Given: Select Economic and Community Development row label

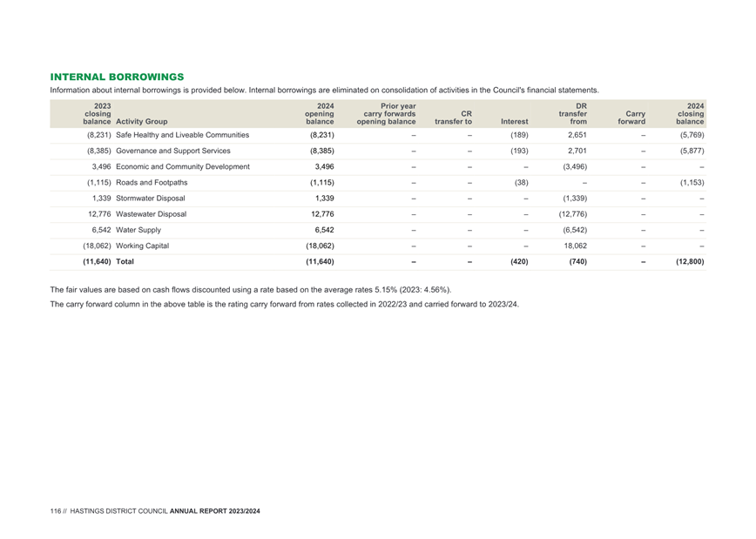Looking at the screenshot, I should 183,167.
